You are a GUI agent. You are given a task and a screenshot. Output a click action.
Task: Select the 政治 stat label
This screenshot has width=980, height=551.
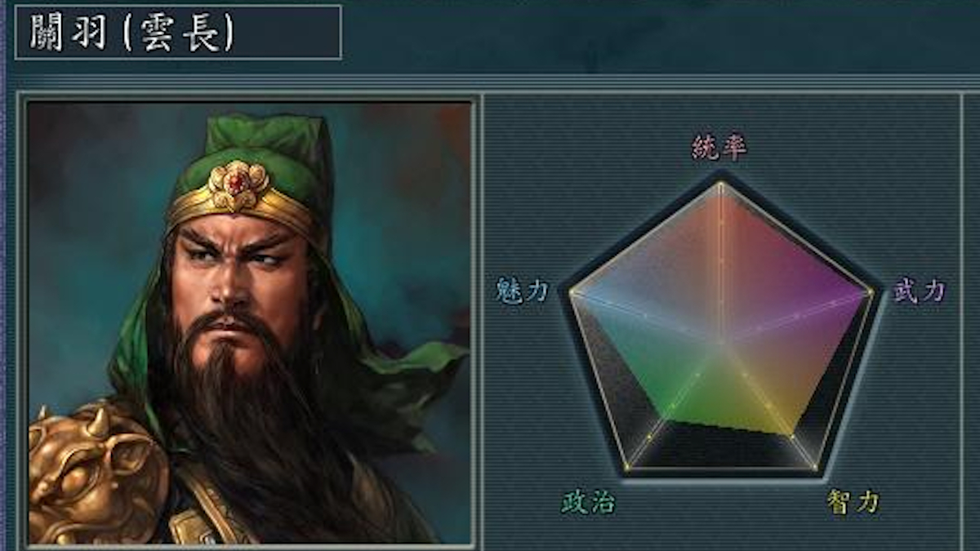click(588, 502)
